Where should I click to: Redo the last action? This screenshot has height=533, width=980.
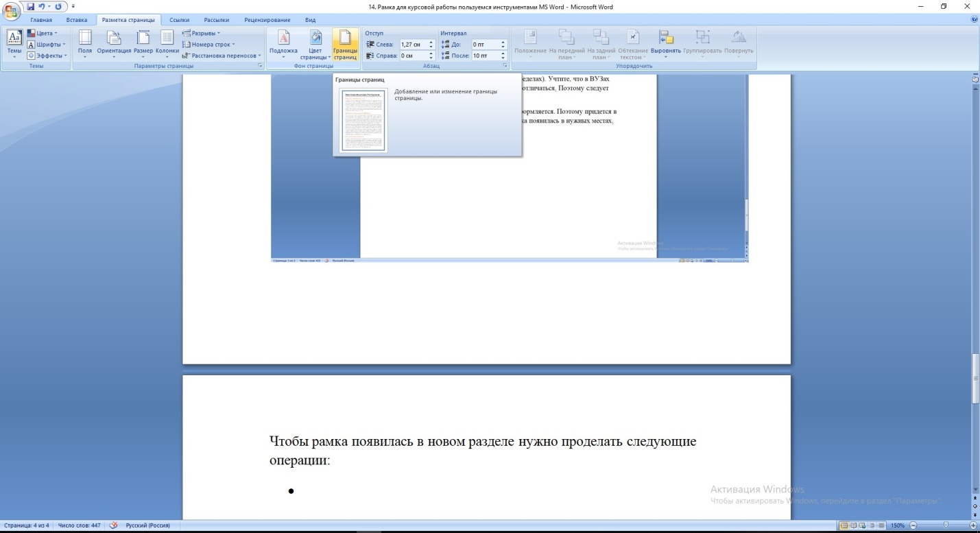click(x=58, y=6)
